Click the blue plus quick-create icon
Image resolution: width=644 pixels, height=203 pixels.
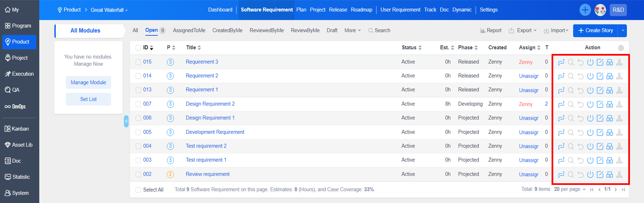pyautogui.click(x=585, y=10)
